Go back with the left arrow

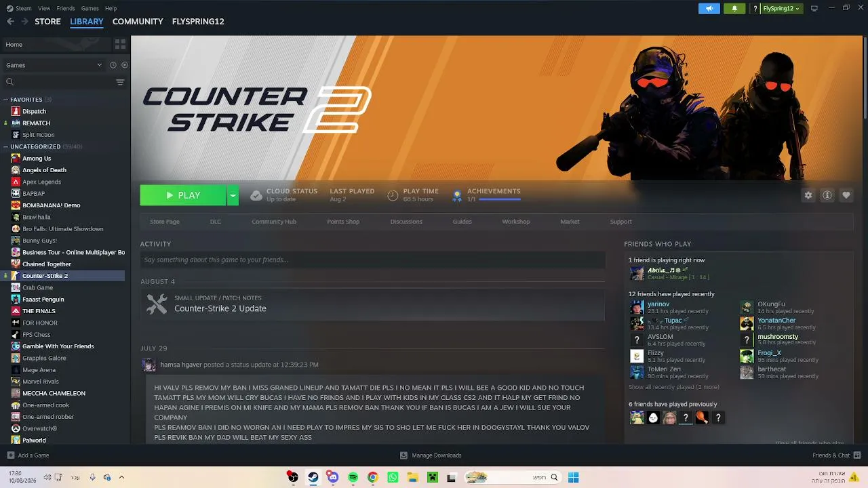[x=10, y=22]
